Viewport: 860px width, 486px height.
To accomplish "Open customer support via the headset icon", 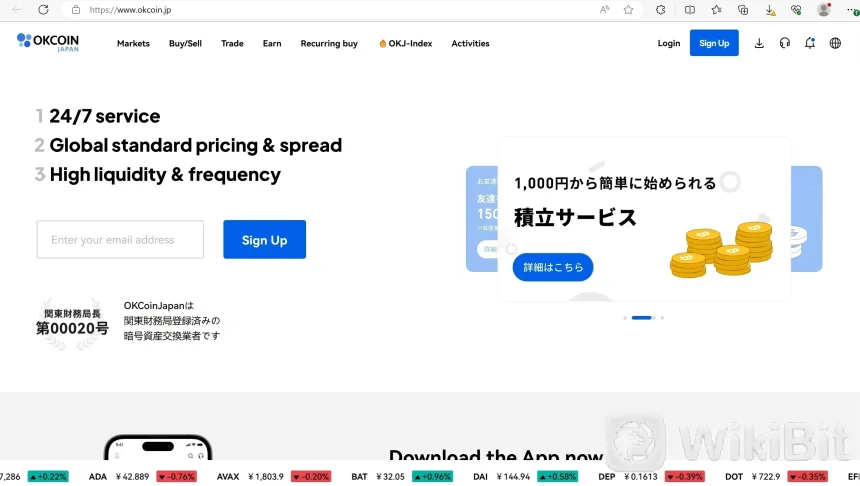I will pyautogui.click(x=785, y=43).
